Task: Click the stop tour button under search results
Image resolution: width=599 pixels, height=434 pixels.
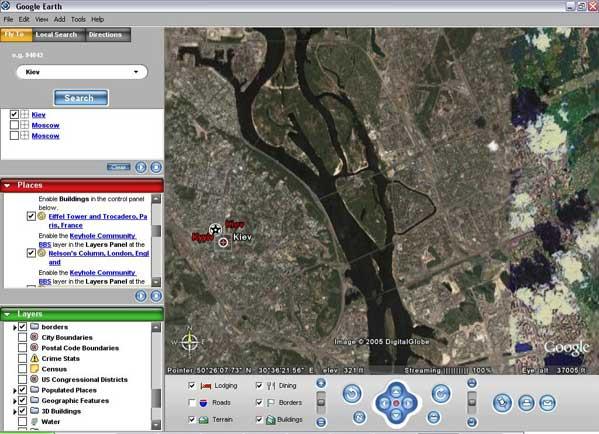Action: pos(156,167)
